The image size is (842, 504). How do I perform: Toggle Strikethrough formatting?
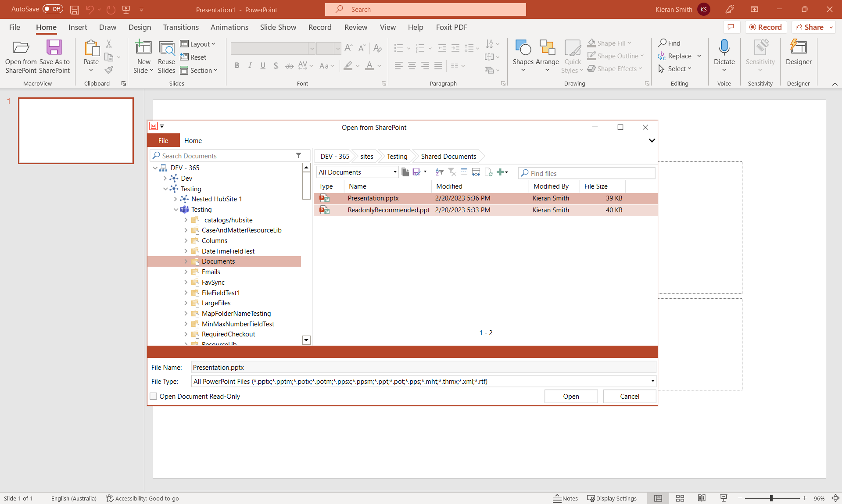pos(289,66)
